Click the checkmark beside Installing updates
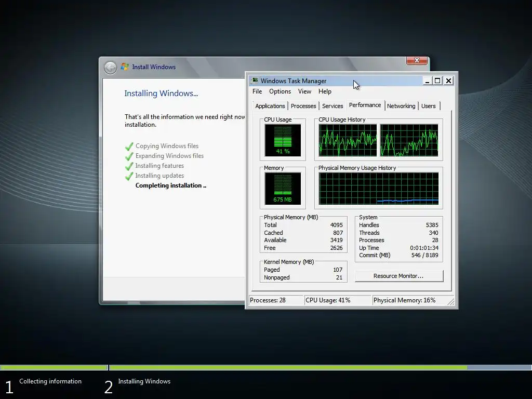The height and width of the screenshot is (399, 532). 129,176
